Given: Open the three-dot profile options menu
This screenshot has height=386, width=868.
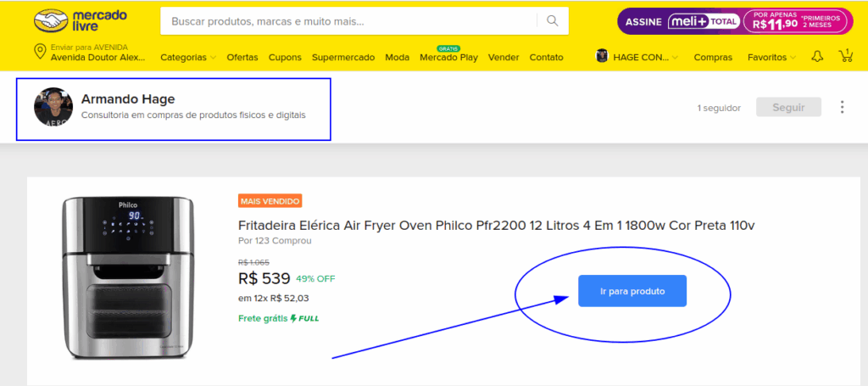Looking at the screenshot, I should 842,107.
